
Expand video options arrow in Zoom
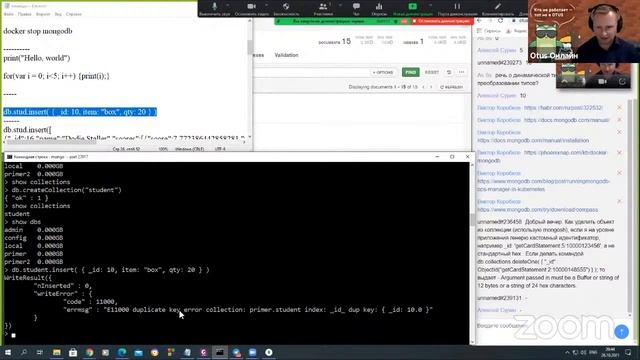[266, 5]
